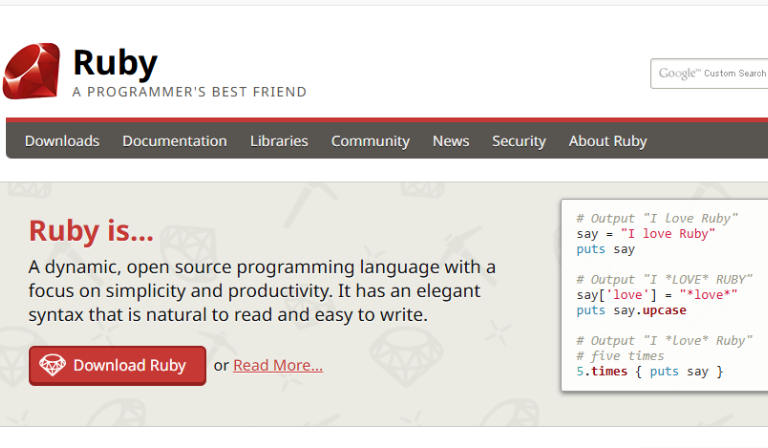768x448 pixels.
Task: Visit the Community section
Action: pos(370,141)
